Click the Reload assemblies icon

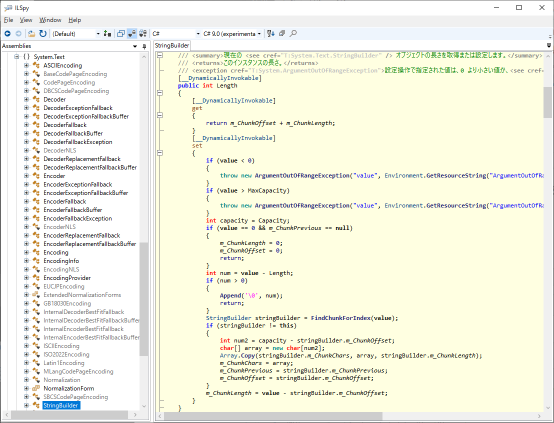[43, 34]
